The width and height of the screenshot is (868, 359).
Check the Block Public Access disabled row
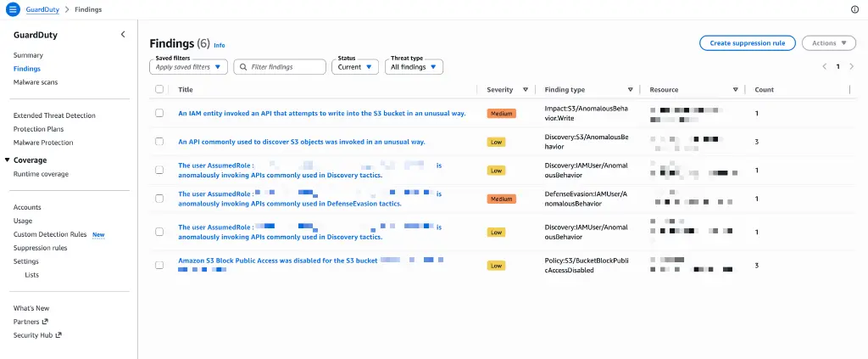159,266
